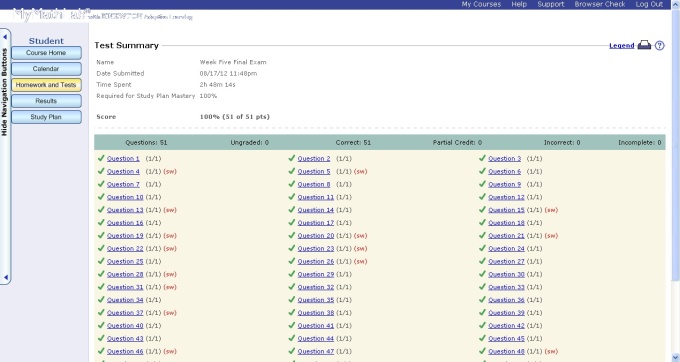This screenshot has height=362, width=680.
Task: Open Question 20 link
Action: click(x=316, y=236)
